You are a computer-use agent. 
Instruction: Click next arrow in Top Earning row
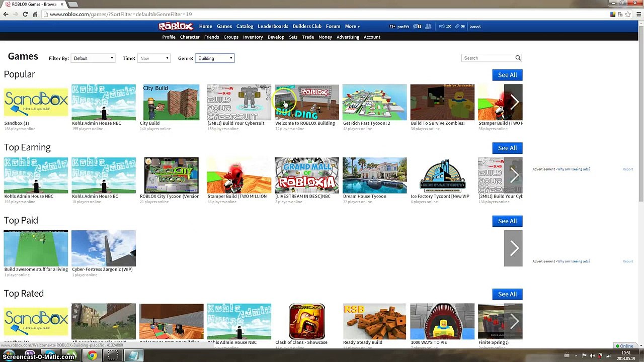513,175
